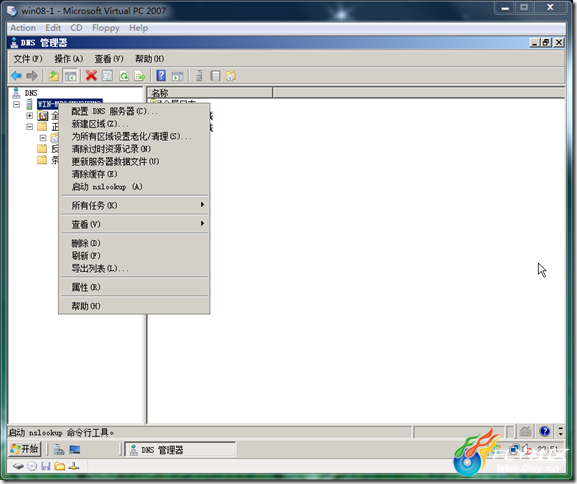Click the Forward arrow toolbar icon
The height and width of the screenshot is (484, 577).
tap(32, 76)
